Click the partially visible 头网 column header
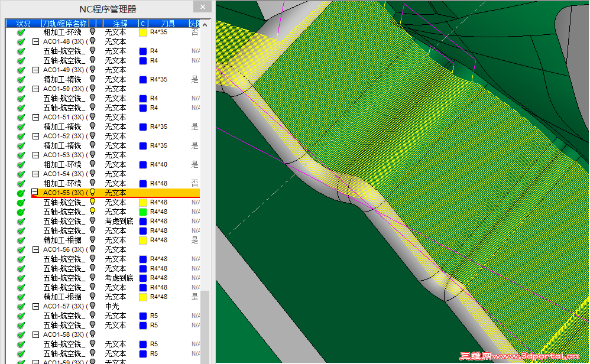 tap(194, 23)
